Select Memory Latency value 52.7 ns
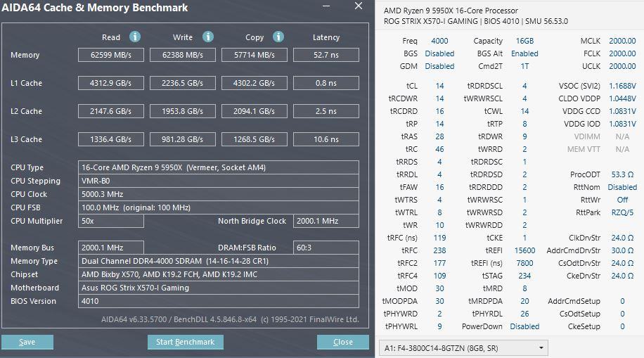 tap(326, 55)
